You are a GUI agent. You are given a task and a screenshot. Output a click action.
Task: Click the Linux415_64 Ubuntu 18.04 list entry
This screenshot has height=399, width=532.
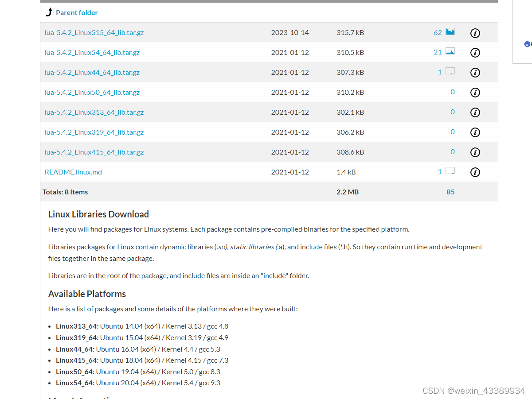tap(142, 360)
